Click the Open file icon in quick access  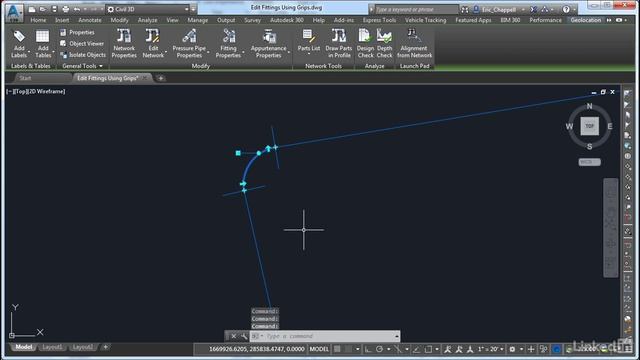[x=43, y=9]
